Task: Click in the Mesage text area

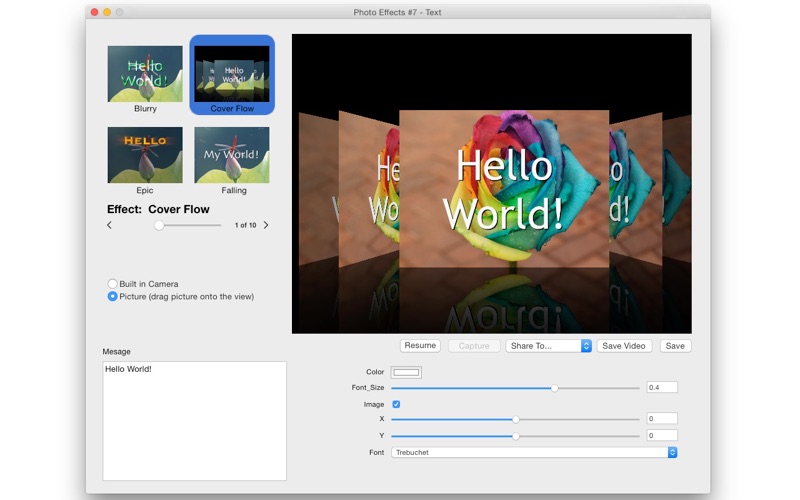Action: [x=194, y=421]
